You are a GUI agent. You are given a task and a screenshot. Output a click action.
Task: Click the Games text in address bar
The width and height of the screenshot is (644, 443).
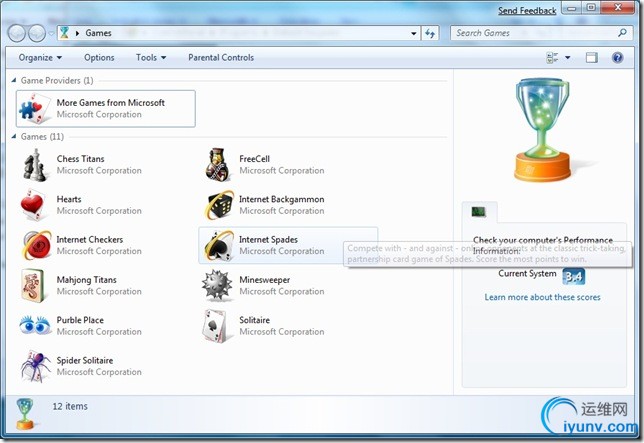pyautogui.click(x=99, y=33)
